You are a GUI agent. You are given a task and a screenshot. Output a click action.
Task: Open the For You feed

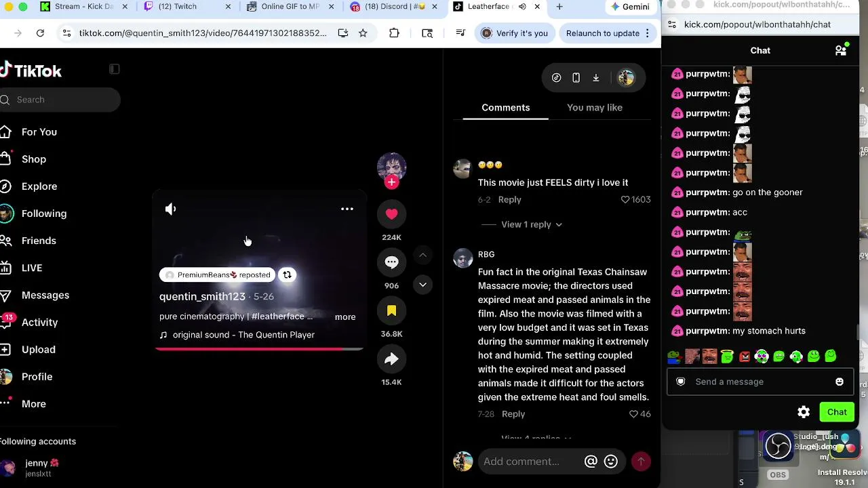pyautogui.click(x=39, y=132)
